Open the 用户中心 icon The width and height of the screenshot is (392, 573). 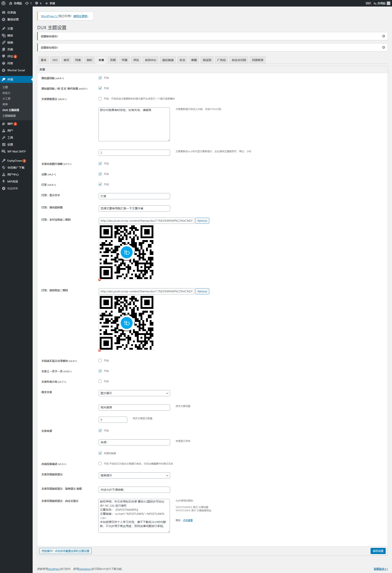coord(4,175)
